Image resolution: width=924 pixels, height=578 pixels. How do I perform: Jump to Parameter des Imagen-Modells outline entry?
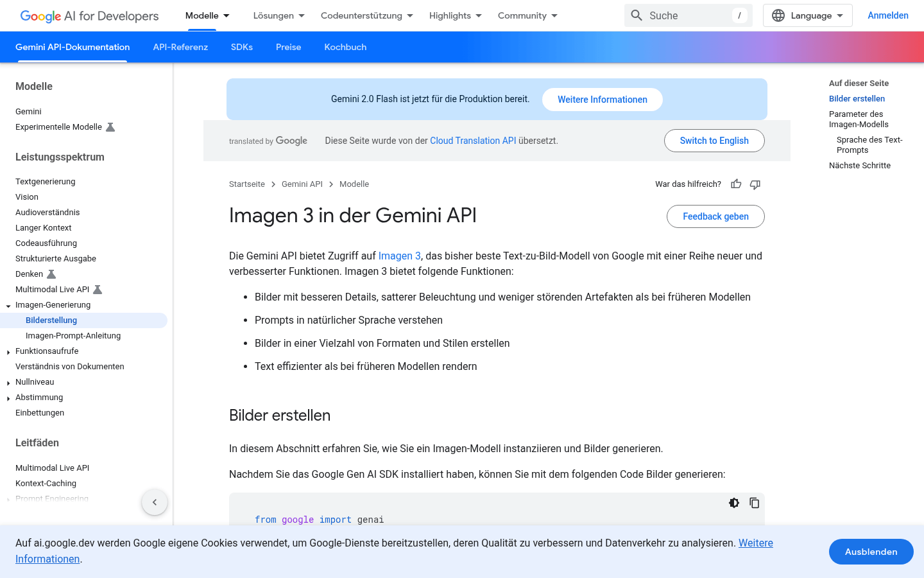pos(859,119)
